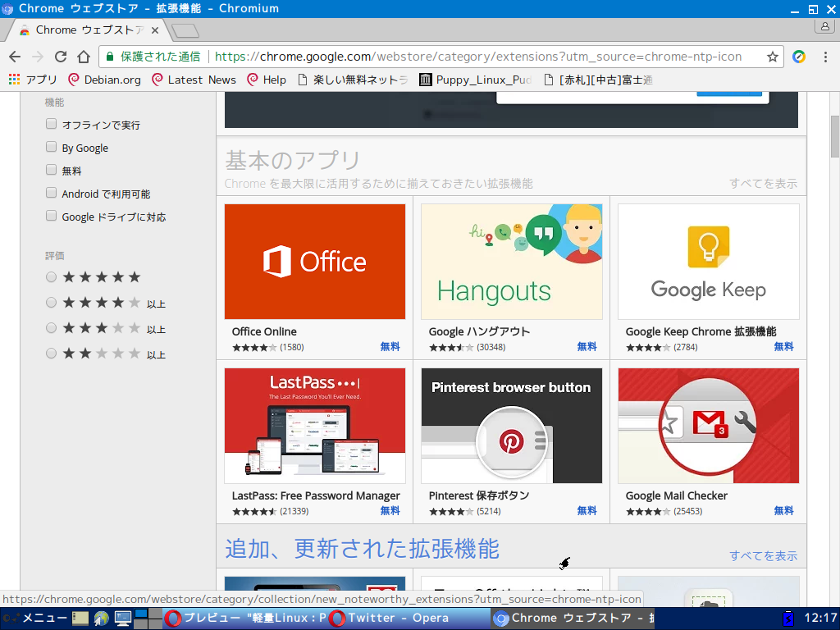840x630 pixels.
Task: Switch to the プレビュー Opera window on taskbar
Action: click(244, 619)
